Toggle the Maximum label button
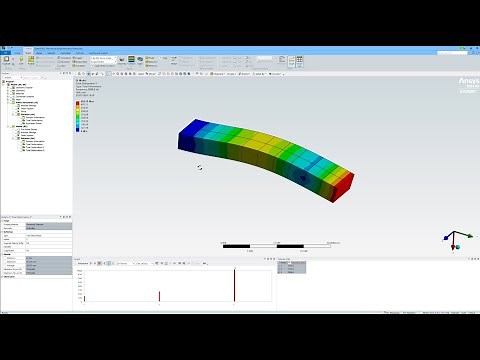The height and width of the screenshot is (360, 480). coord(152,62)
